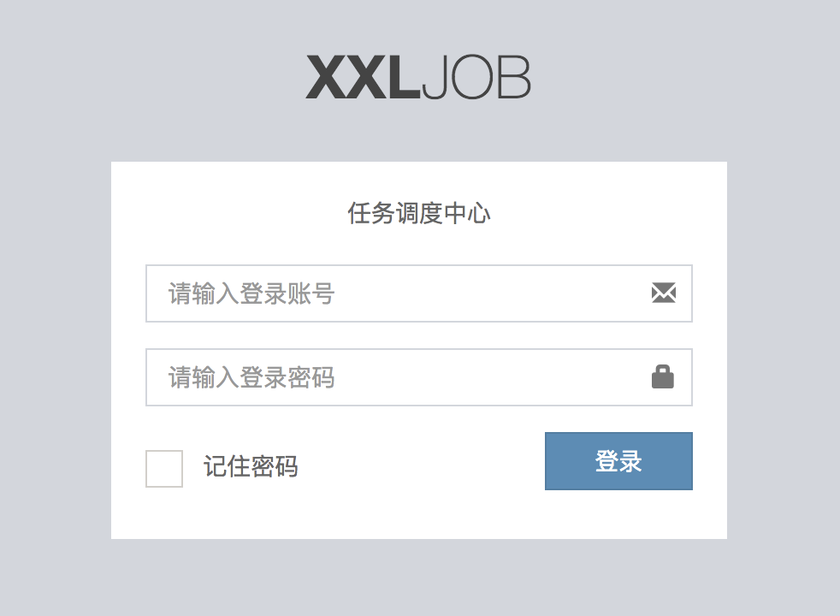The height and width of the screenshot is (616, 840).
Task: Click the bold XXL part of logo
Action: pyautogui.click(x=362, y=78)
